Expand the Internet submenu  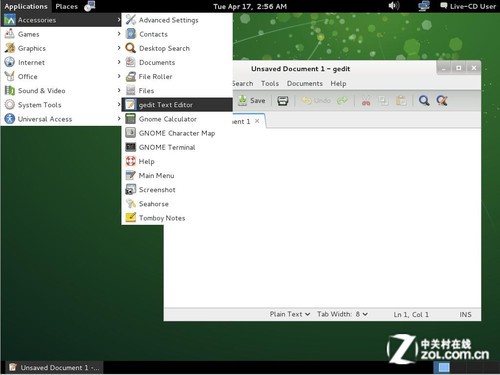[61, 62]
